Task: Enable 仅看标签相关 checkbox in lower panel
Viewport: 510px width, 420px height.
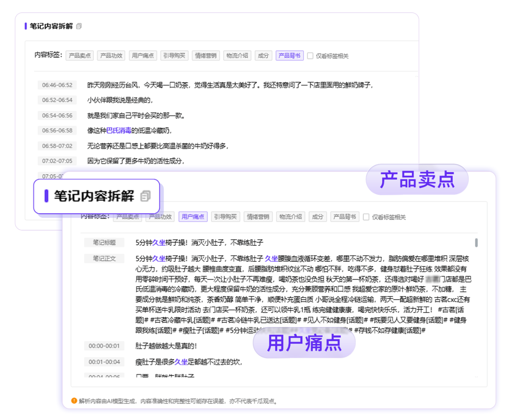Action: point(366,217)
